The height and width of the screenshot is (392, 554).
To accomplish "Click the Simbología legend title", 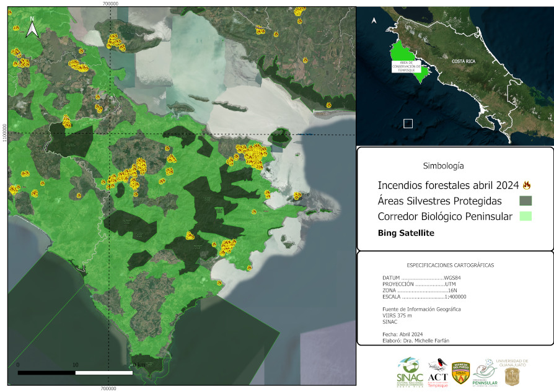I will tap(443, 166).
